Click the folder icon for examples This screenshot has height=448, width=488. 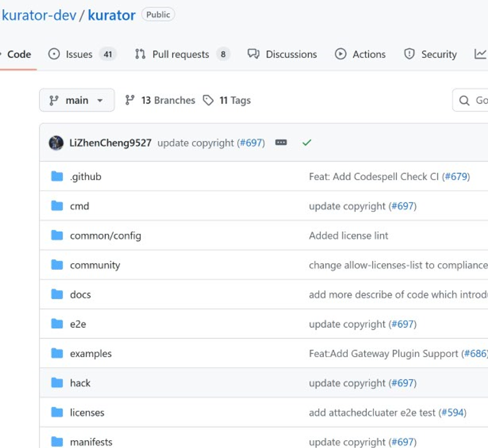[57, 353]
